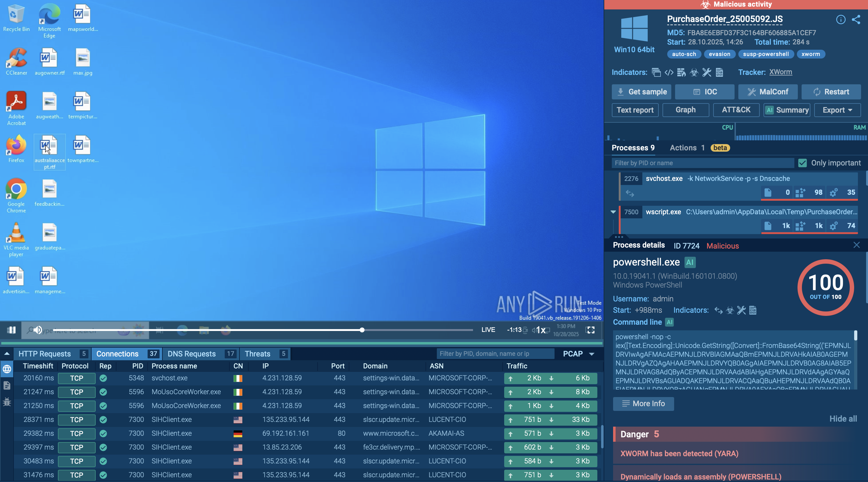This screenshot has width=868, height=482.
Task: Click the Filter by PID or name field
Action: tap(702, 163)
